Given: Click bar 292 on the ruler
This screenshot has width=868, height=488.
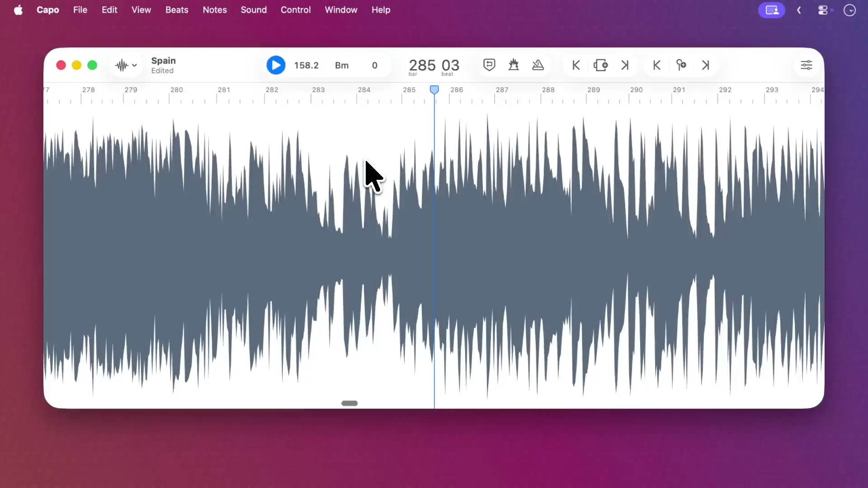Looking at the screenshot, I should [x=725, y=89].
